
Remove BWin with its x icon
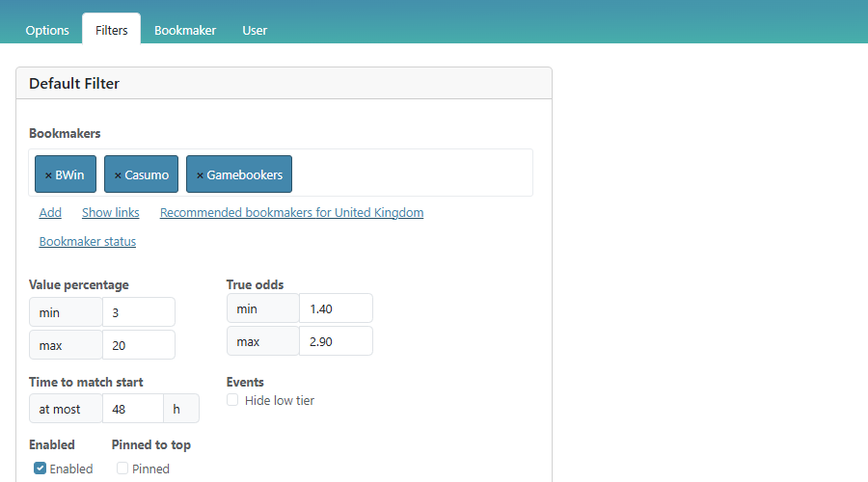[x=48, y=175]
